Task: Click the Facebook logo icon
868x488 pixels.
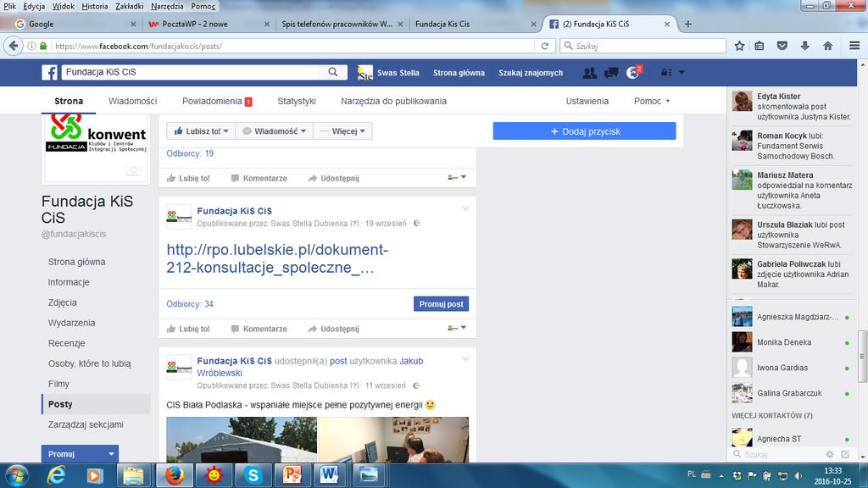Action: tap(49, 73)
